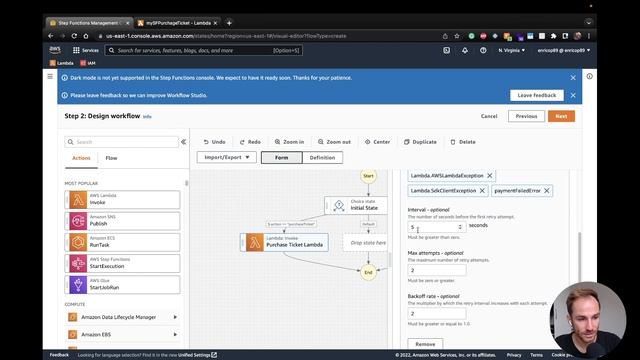Click the AWS Lambda Invoke action icon

point(78,200)
